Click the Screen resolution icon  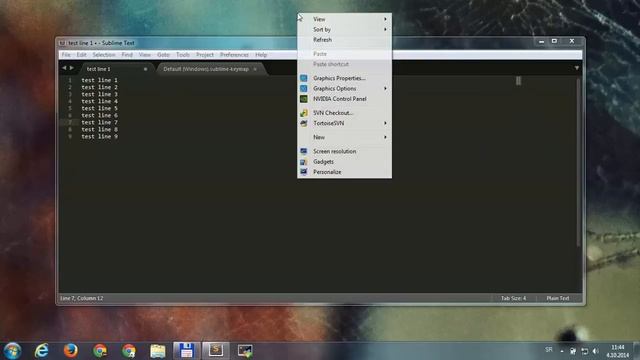[x=304, y=151]
